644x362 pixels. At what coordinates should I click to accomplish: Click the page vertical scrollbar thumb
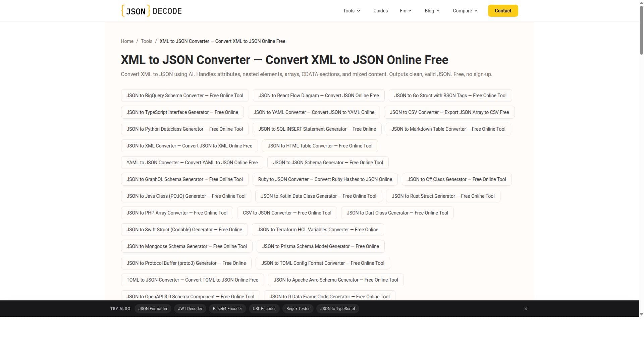[x=641, y=30]
